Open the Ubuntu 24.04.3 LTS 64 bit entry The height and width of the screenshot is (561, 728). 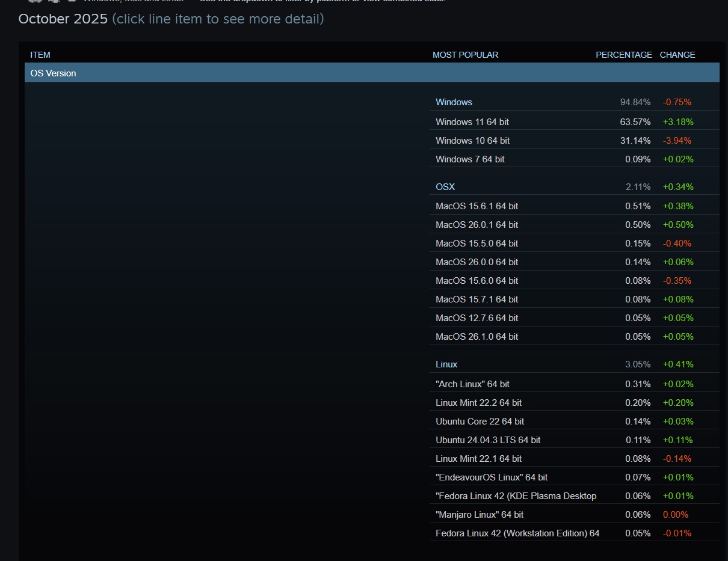(488, 440)
